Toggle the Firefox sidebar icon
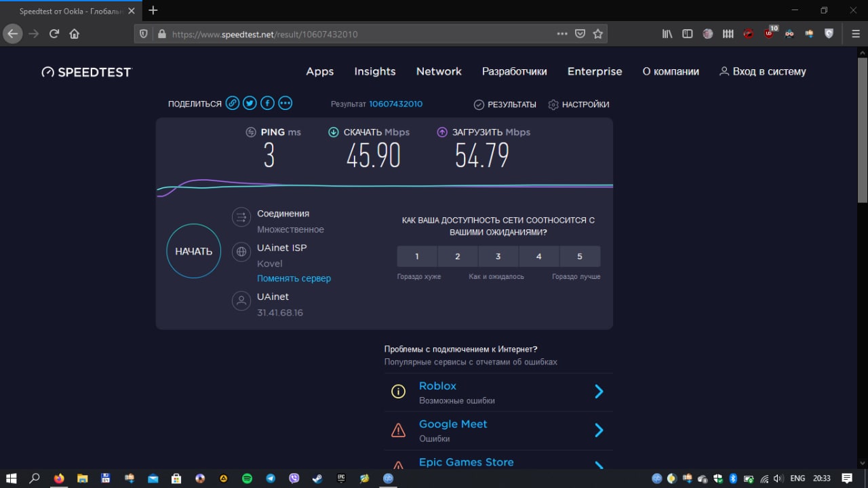 (x=688, y=34)
